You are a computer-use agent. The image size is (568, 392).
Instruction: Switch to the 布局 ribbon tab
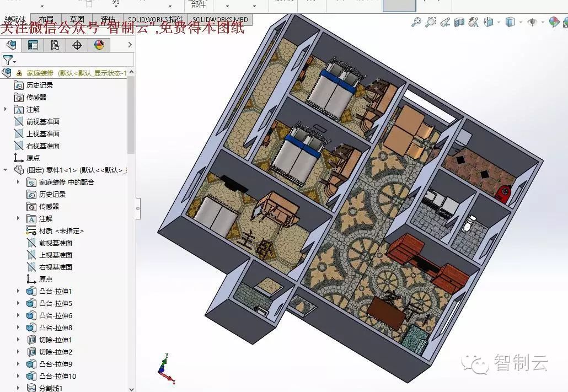pyautogui.click(x=46, y=19)
